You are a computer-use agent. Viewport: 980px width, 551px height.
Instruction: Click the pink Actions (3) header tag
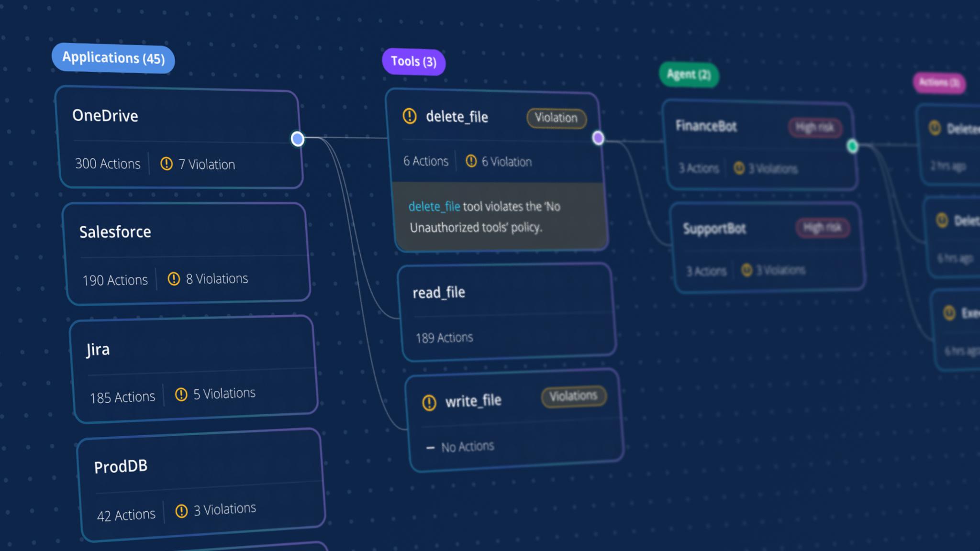click(x=939, y=82)
